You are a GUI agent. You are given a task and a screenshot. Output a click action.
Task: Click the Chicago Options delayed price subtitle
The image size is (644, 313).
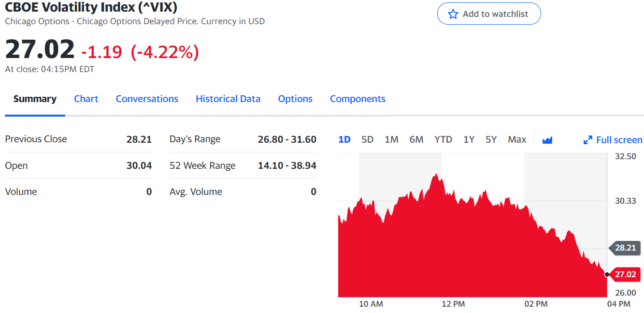pyautogui.click(x=135, y=21)
